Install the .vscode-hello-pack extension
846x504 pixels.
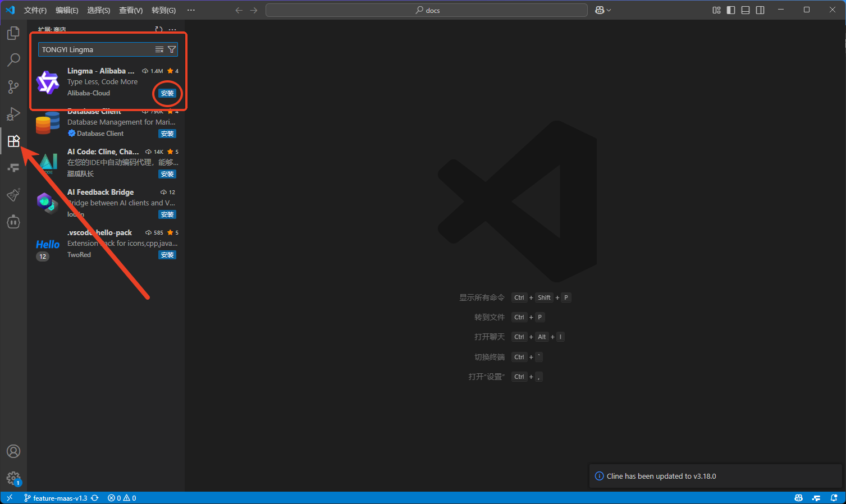coord(167,255)
